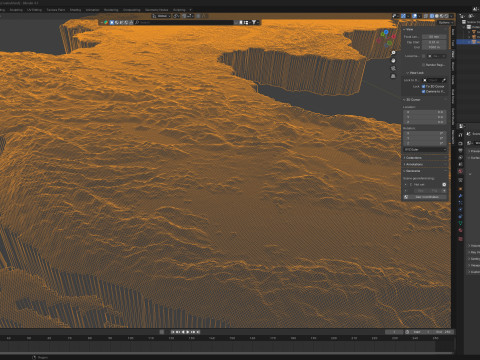Image resolution: width=480 pixels, height=360 pixels.
Task: Open the Options dropdown in the viewport
Action: [x=445, y=22]
